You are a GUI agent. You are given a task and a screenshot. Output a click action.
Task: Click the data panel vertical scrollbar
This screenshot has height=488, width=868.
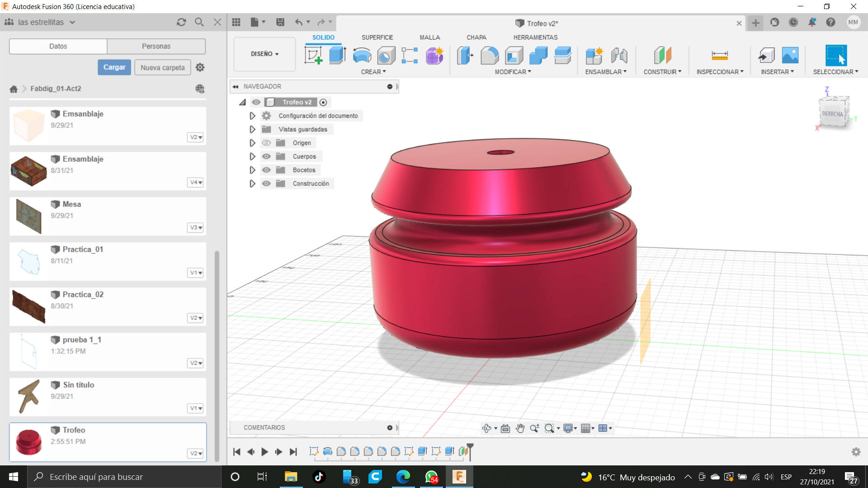(x=217, y=356)
